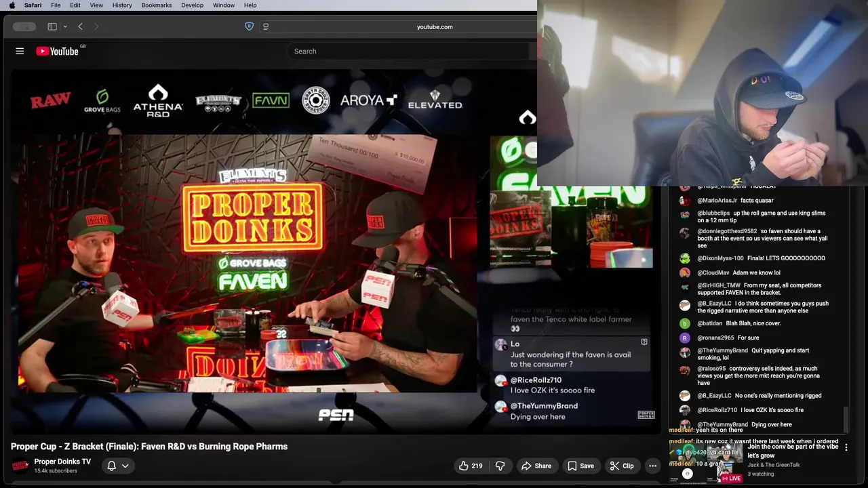This screenshot has height=488, width=868.
Task: Open the Bookmarks menu
Action: click(157, 5)
